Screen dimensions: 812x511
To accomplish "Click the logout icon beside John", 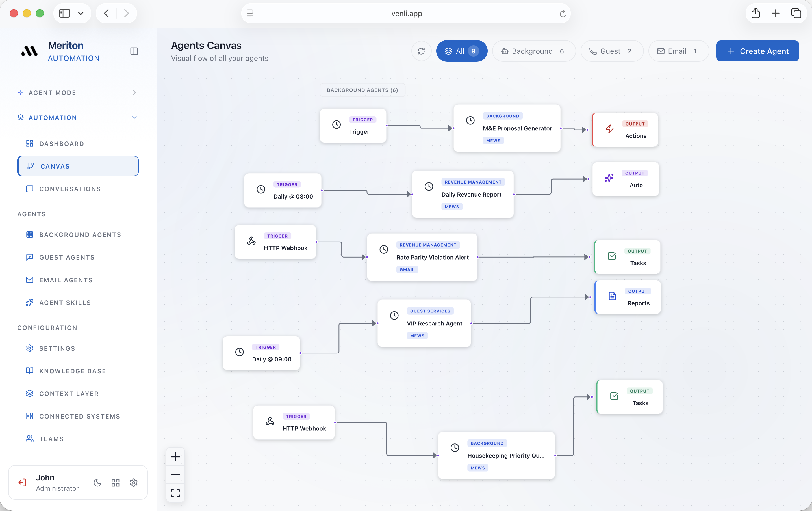I will tap(22, 482).
